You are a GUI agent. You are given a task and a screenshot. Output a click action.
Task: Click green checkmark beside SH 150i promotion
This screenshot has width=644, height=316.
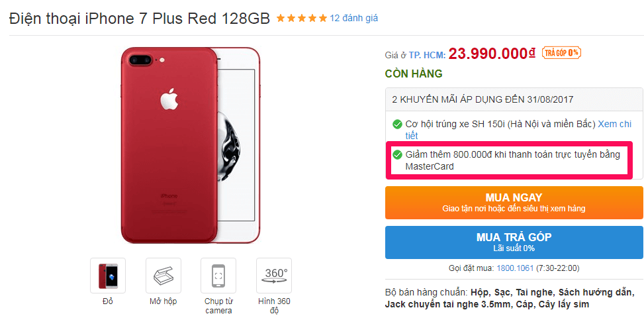397,124
